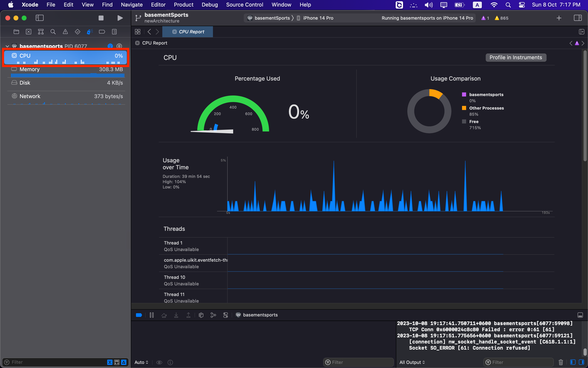
Task: Click the CPU report vertical scrollbar
Action: pos(585,106)
